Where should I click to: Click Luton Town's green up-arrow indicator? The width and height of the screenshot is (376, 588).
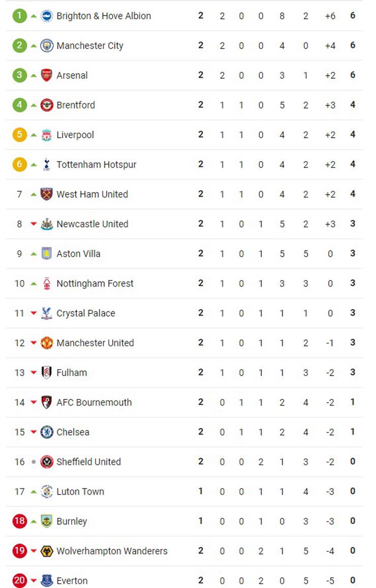[x=34, y=491]
